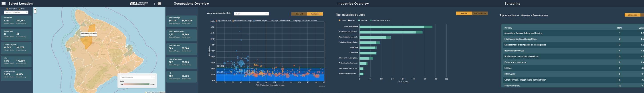Select the Moku radio option

[20, 9]
